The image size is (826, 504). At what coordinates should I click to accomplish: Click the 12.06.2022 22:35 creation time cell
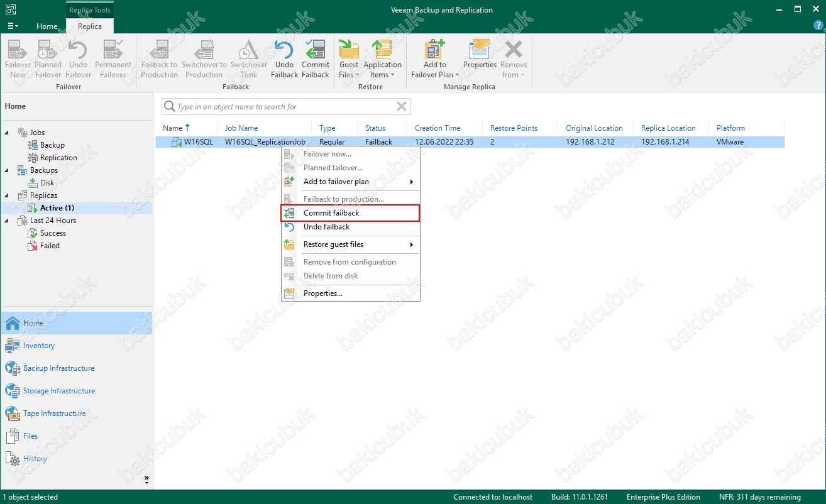point(444,142)
